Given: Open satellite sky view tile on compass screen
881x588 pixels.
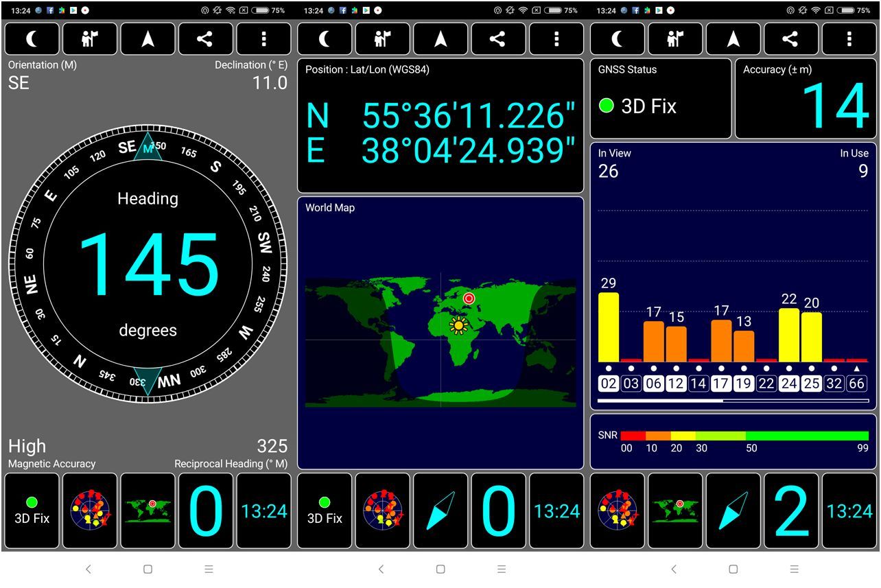Looking at the screenshot, I should pos(90,511).
